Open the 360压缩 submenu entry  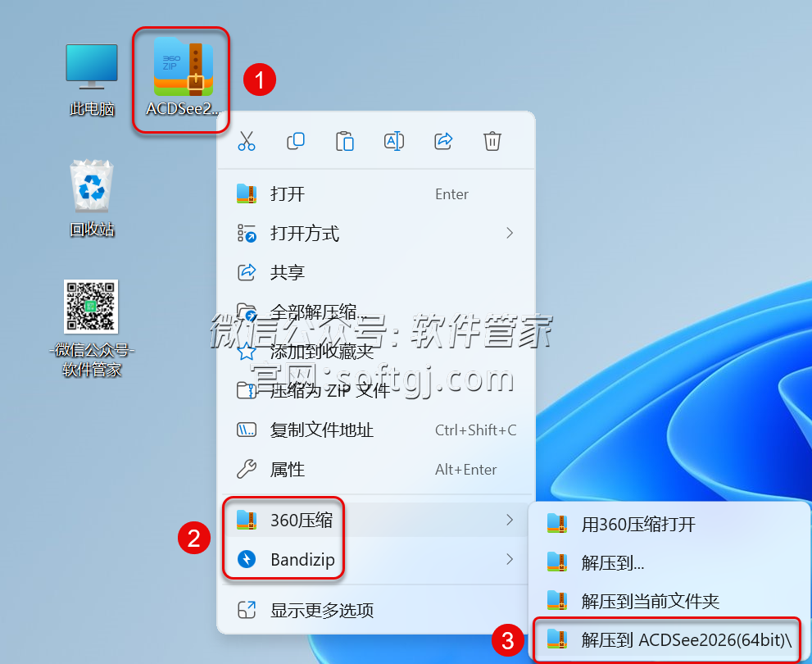[x=376, y=520]
